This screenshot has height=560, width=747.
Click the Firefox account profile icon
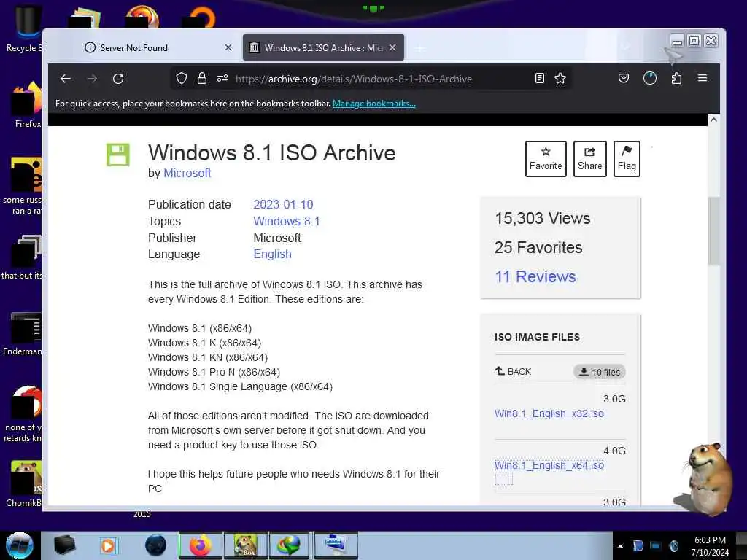650,79
